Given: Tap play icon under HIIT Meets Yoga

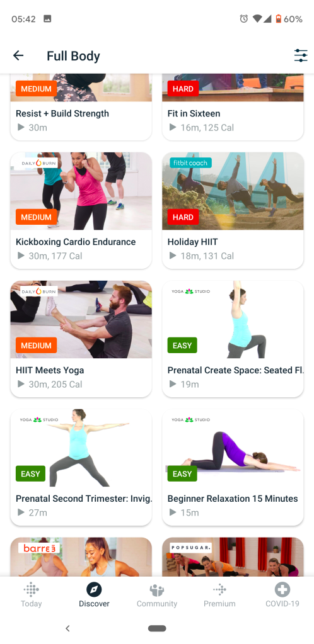Looking at the screenshot, I should (21, 384).
